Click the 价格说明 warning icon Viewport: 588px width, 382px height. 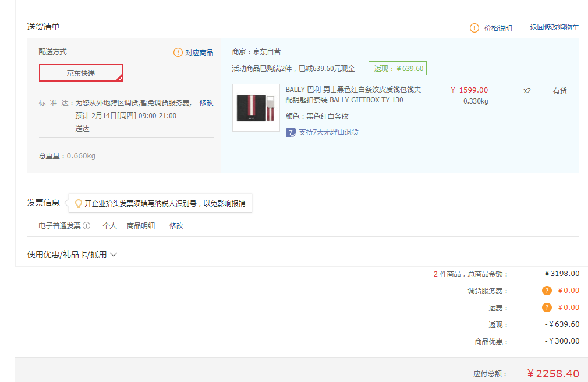474,28
